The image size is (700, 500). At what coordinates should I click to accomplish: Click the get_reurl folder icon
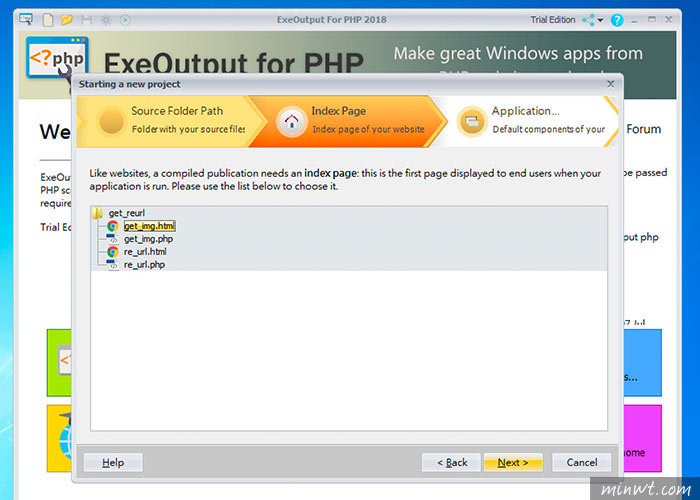[97, 213]
